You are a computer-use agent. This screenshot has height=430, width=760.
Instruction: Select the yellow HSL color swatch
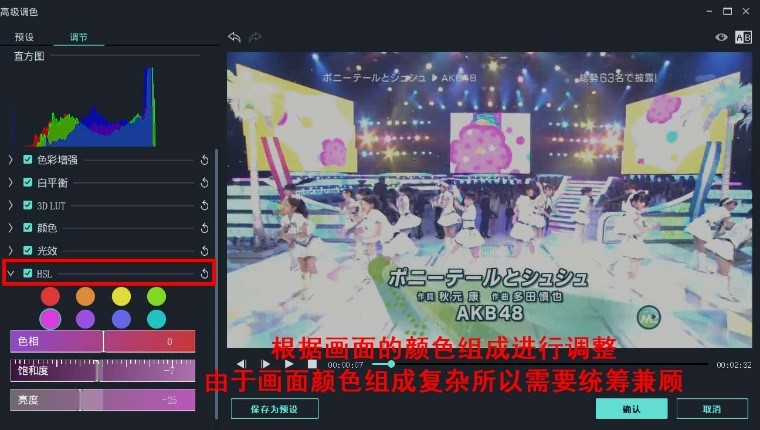pos(121,296)
